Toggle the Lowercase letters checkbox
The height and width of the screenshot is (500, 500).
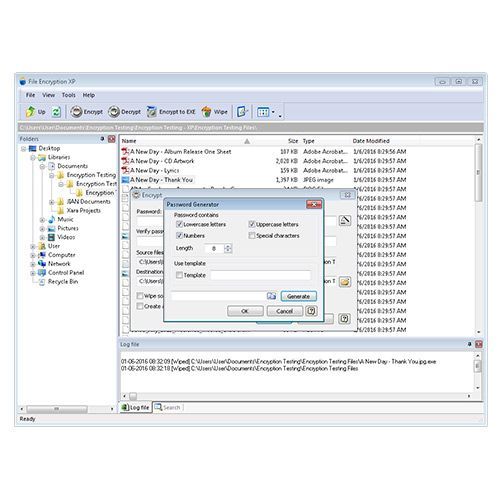point(179,224)
